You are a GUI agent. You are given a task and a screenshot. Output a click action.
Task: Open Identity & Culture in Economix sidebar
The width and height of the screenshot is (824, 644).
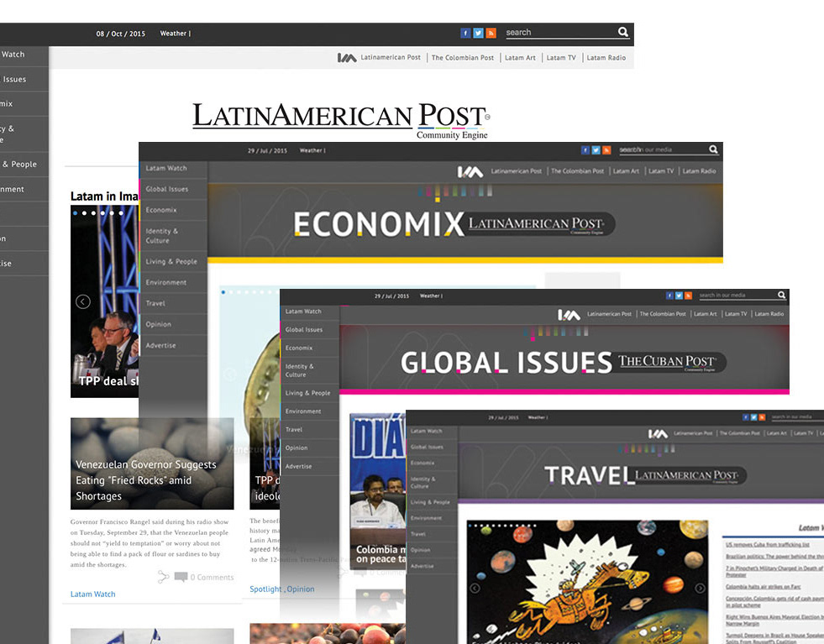(x=162, y=236)
